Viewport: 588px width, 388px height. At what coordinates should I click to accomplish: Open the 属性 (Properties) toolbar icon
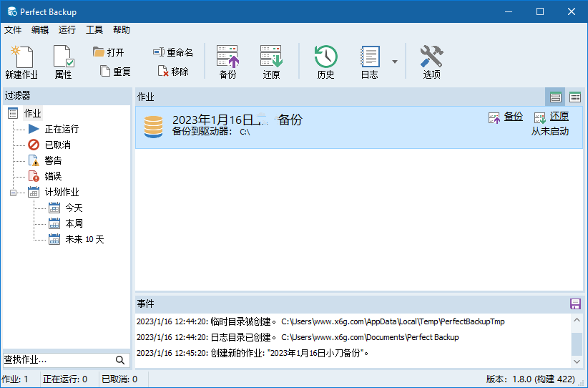click(x=63, y=61)
